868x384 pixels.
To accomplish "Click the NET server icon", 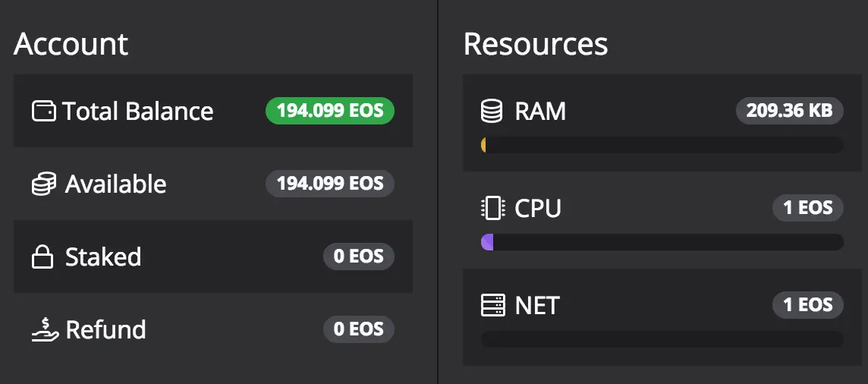I will (x=492, y=305).
